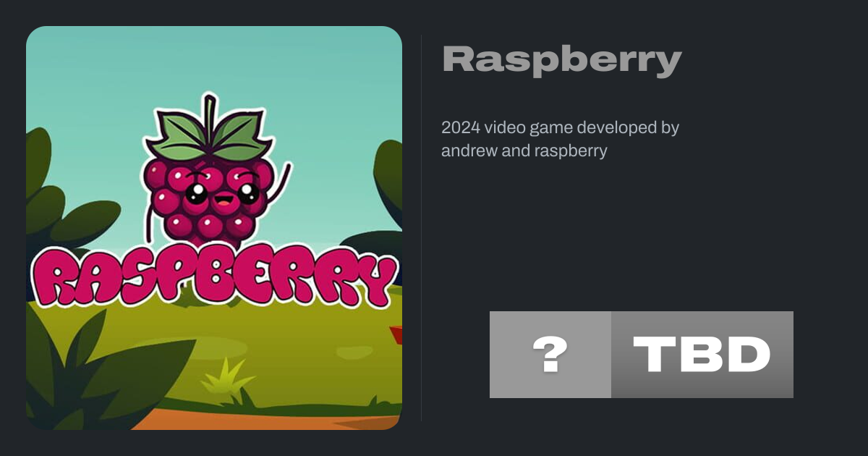Click the raspberry's smiling mouth
Screen dimensions: 868x456
click(223, 201)
